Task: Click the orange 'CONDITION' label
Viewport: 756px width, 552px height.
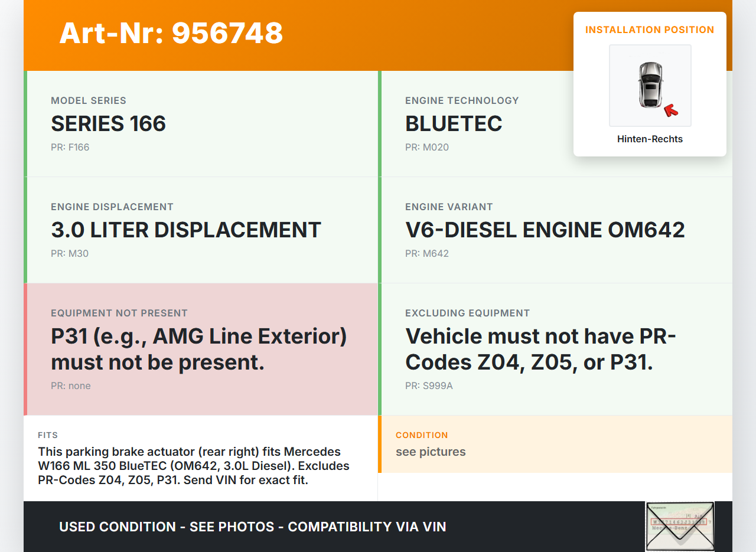Action: pyautogui.click(x=422, y=435)
